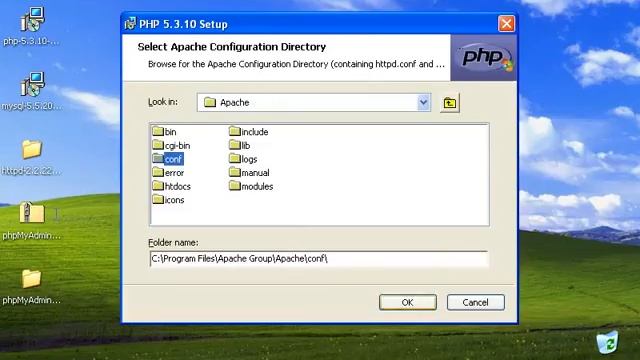Click the Folder name path field
Viewport: 640px width, 360px height.
tap(319, 259)
